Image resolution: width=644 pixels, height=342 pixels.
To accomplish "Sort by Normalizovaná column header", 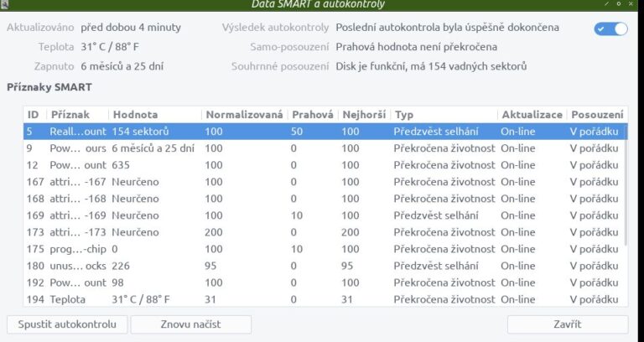I will pos(245,115).
